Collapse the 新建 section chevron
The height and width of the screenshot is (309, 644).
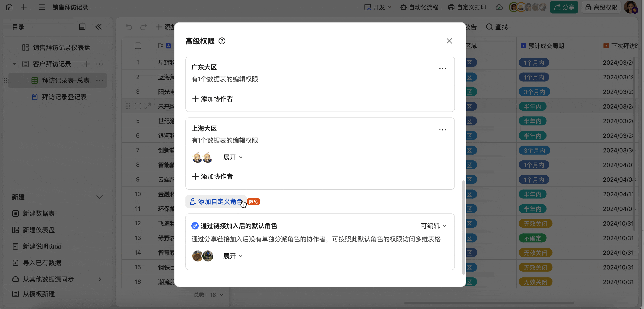tap(100, 197)
